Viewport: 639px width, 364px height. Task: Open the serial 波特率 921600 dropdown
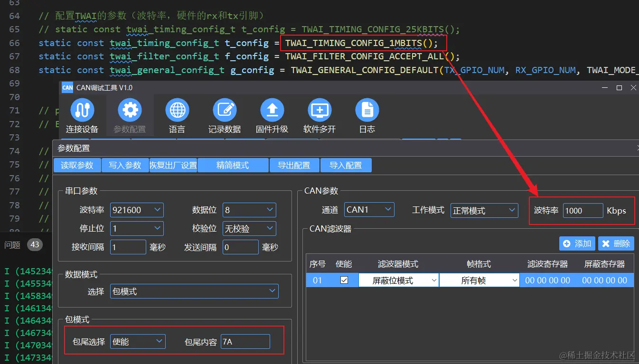[137, 210]
